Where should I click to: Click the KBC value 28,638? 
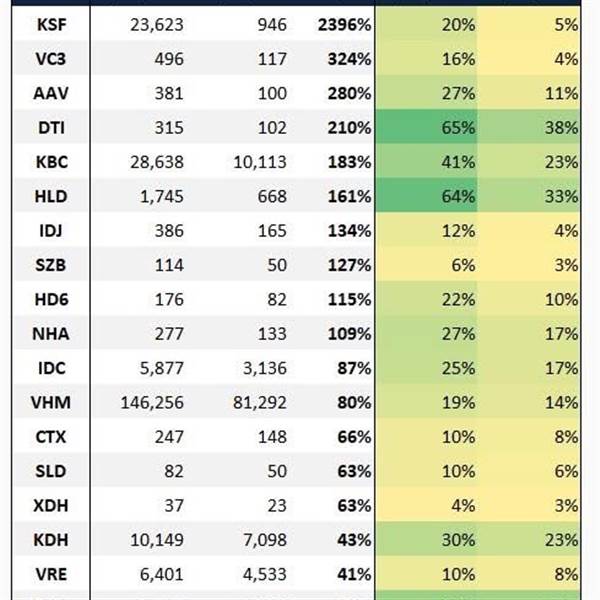[x=157, y=162]
